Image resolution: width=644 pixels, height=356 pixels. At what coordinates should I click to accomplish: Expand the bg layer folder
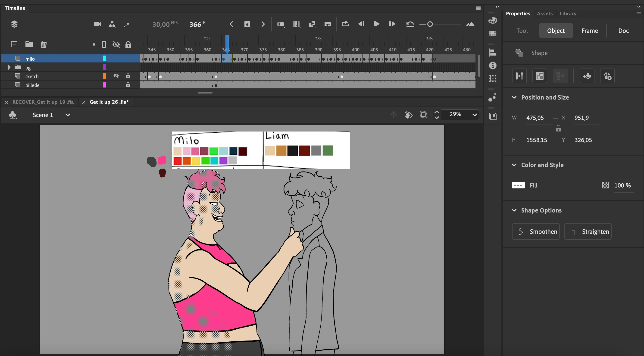point(9,67)
